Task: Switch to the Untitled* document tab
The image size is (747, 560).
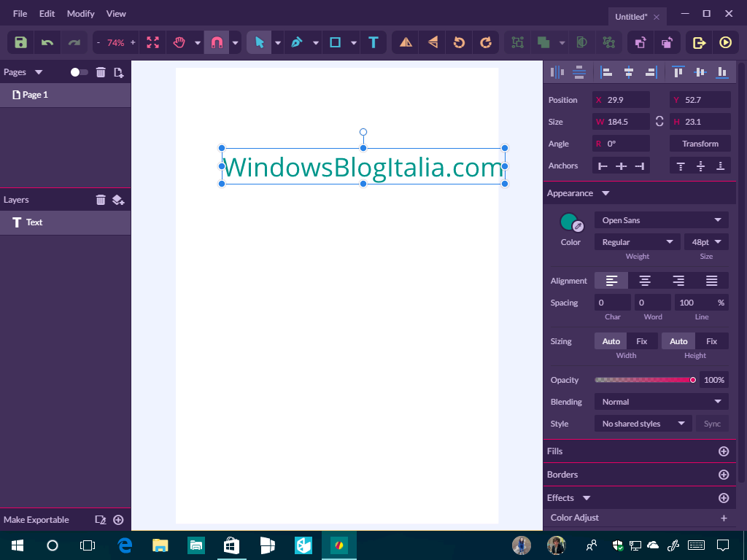Action: [x=631, y=17]
